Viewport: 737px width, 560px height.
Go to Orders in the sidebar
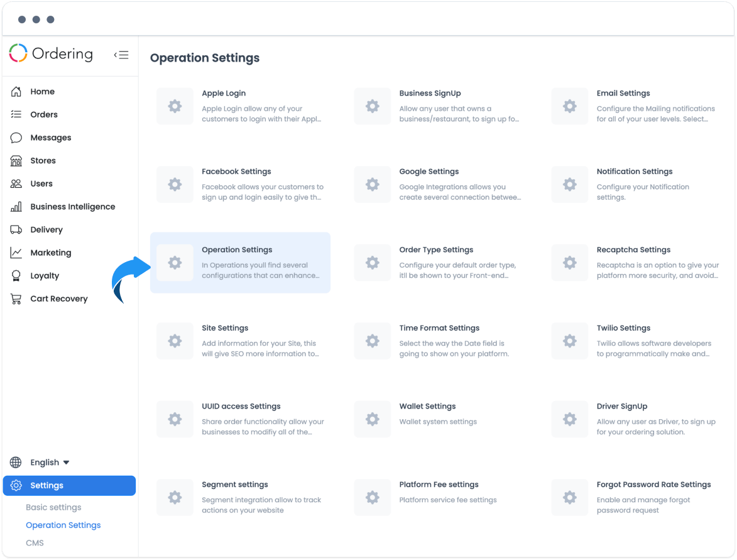click(x=44, y=114)
